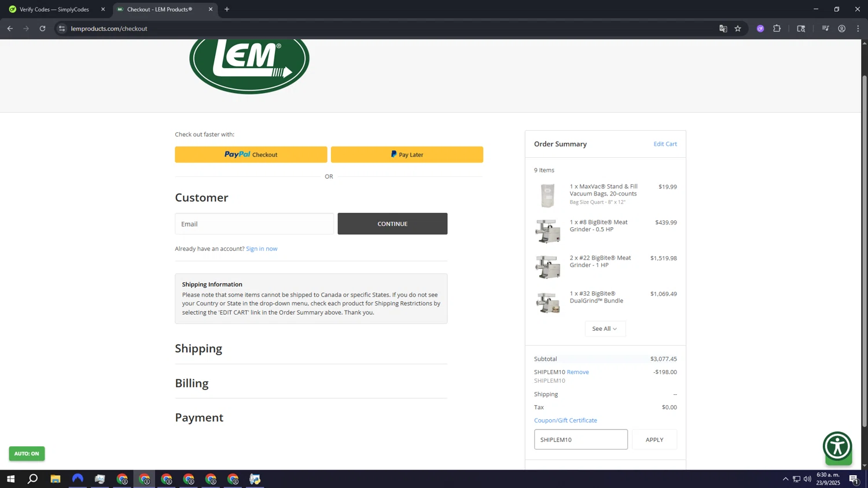Click browser back arrow
The height and width of the screenshot is (488, 868).
click(10, 28)
